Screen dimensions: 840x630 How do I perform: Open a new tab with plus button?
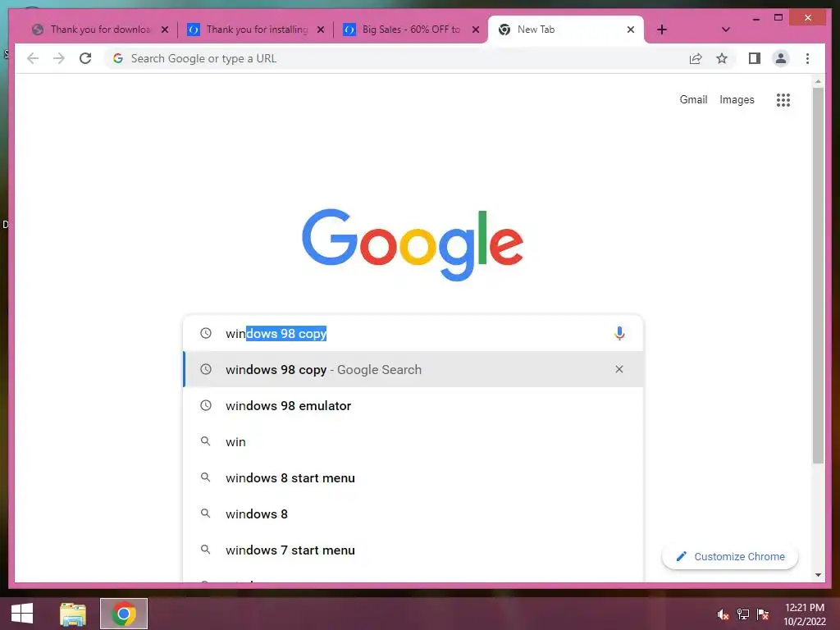point(662,30)
